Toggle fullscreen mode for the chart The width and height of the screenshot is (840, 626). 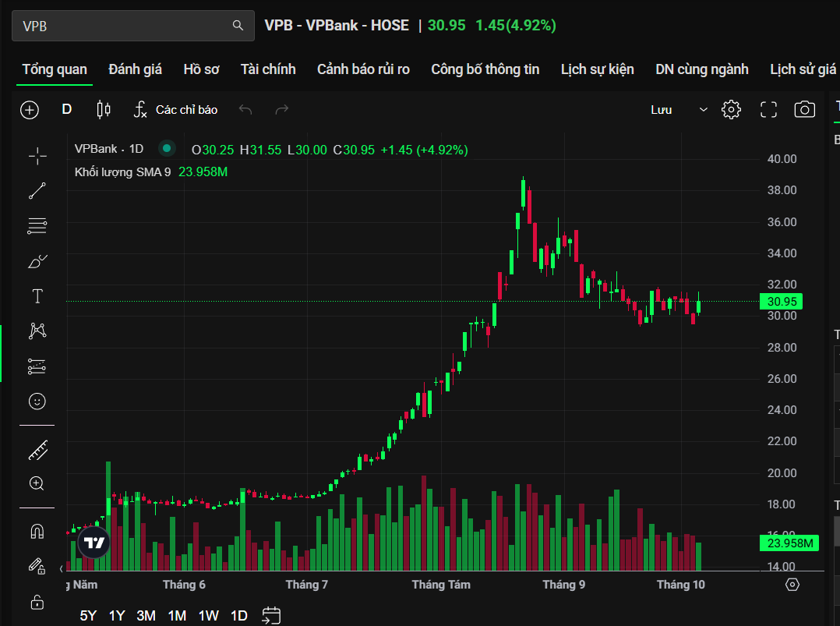(768, 110)
